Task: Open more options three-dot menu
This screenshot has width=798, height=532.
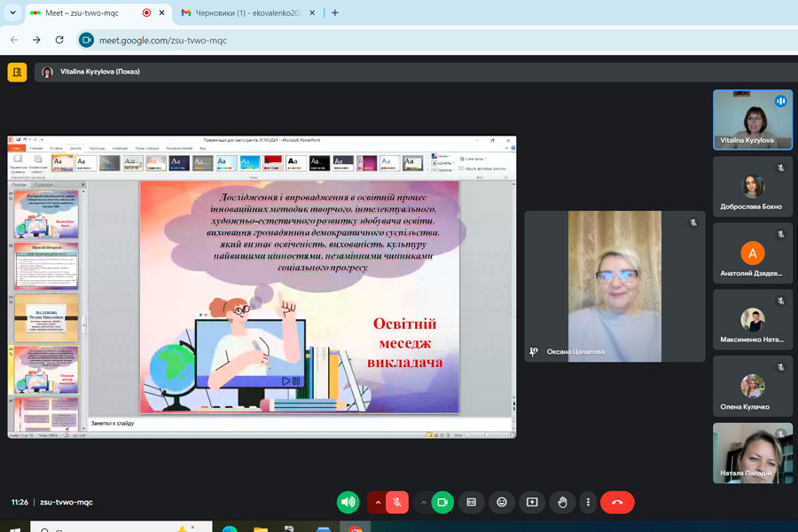Action: (587, 502)
